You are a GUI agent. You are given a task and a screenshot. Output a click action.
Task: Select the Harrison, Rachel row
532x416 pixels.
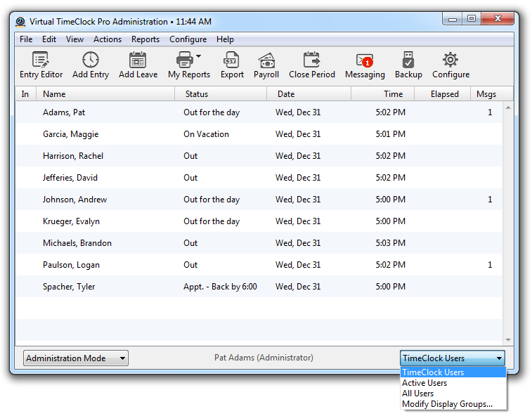pyautogui.click(x=259, y=156)
